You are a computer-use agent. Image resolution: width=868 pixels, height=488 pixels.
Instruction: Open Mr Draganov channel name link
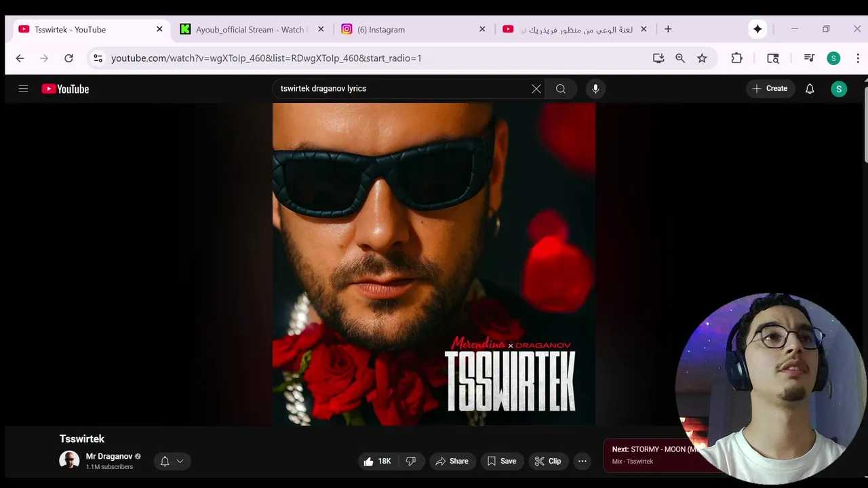109,456
